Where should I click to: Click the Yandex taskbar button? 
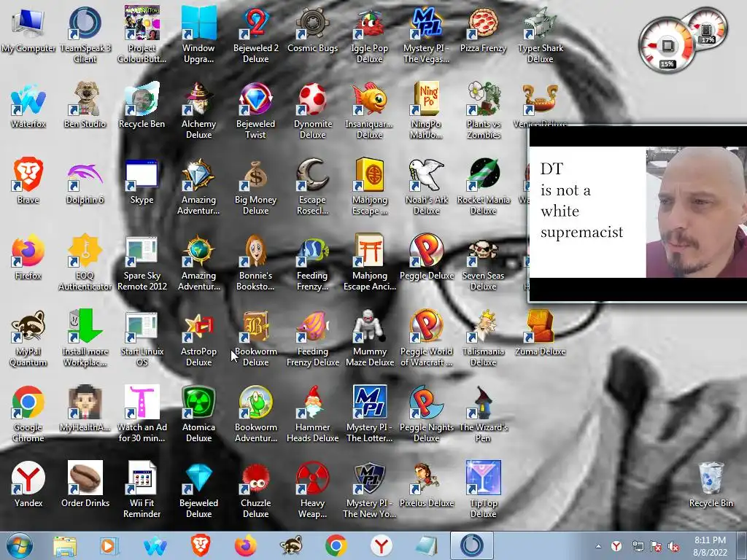point(381,545)
